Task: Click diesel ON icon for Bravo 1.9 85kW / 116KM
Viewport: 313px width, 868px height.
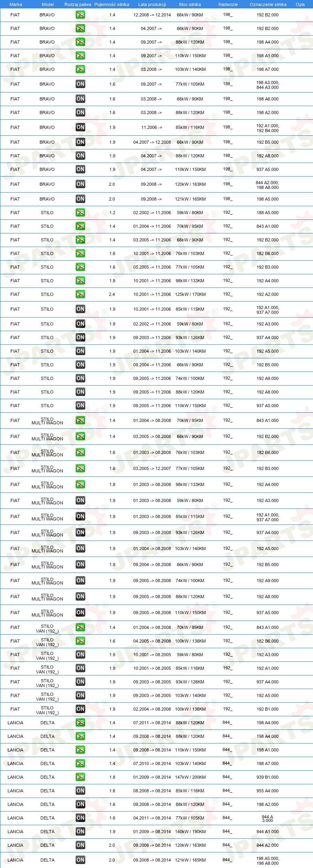Action: (x=80, y=127)
